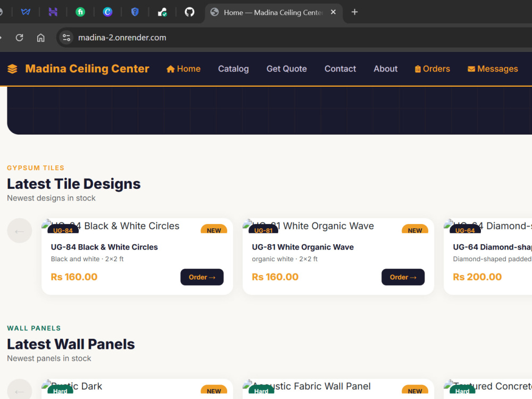Click the WALL PANELS section label

pos(34,328)
